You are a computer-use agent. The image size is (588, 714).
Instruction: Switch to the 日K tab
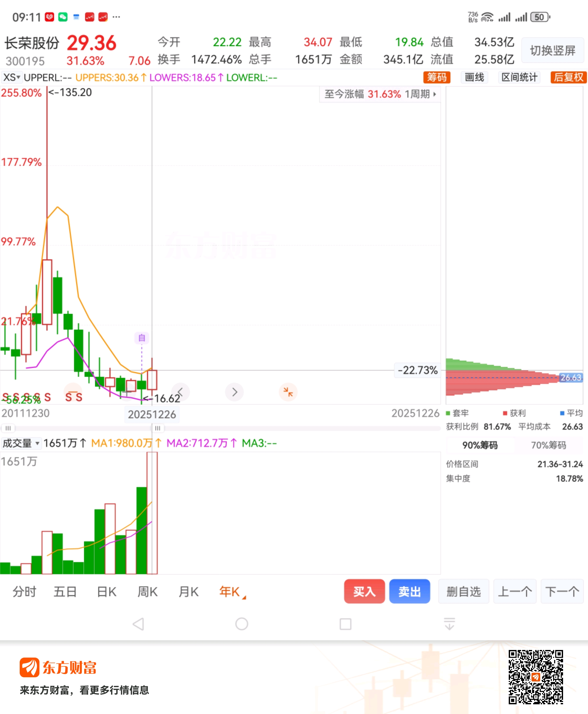(x=107, y=592)
